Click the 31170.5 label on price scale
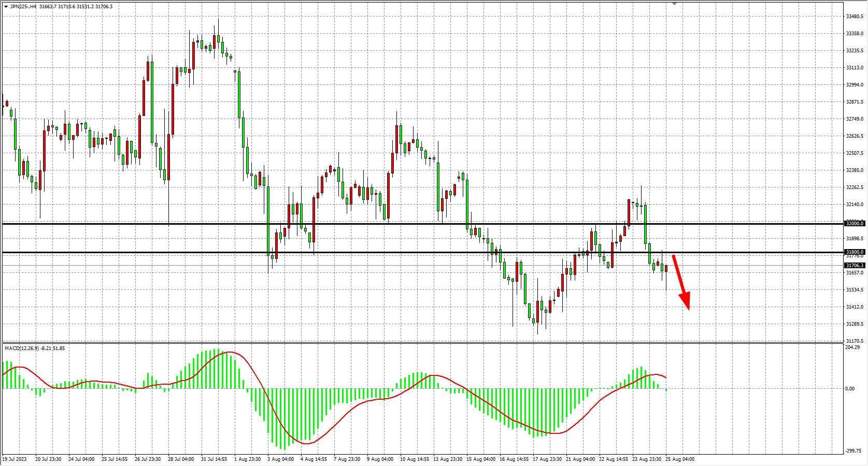 click(x=855, y=341)
